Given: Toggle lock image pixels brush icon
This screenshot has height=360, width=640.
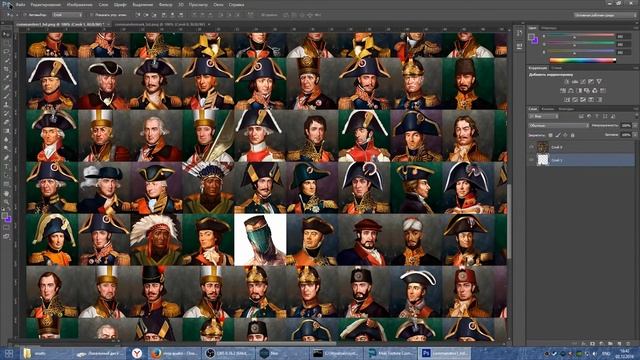Looking at the screenshot, I should pyautogui.click(x=558, y=135).
